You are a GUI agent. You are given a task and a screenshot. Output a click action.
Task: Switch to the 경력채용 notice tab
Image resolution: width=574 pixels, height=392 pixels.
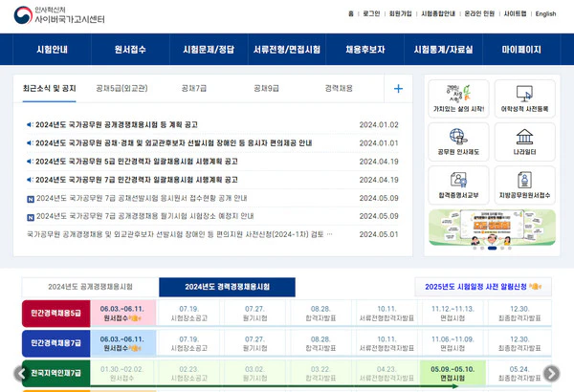coord(339,89)
